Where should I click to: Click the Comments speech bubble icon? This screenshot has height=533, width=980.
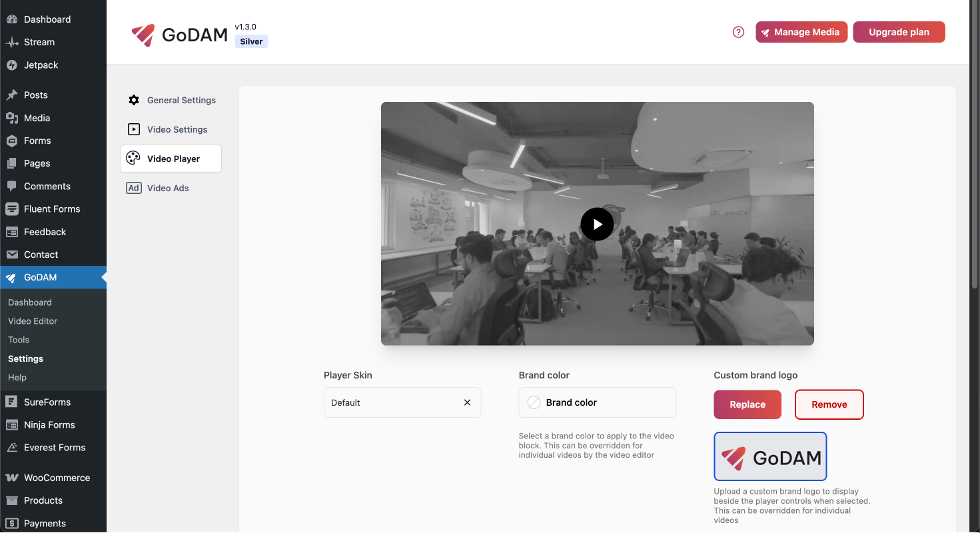click(12, 187)
